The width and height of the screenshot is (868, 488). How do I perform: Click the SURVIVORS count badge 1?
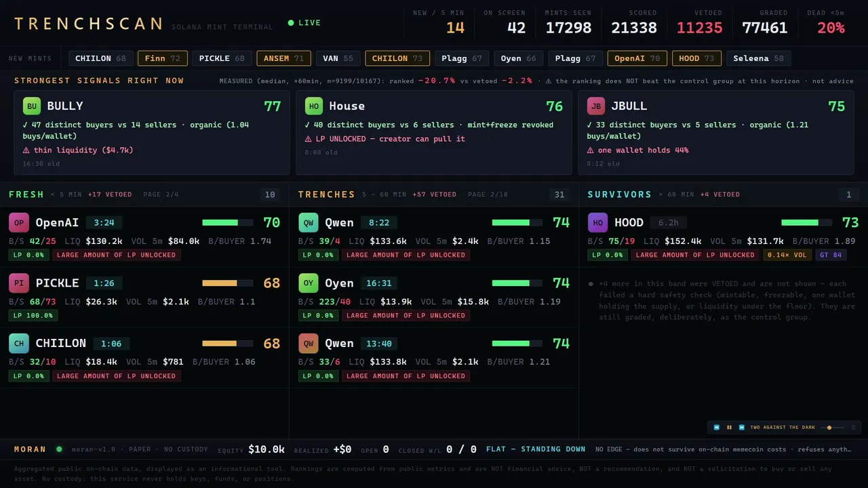pos(848,195)
